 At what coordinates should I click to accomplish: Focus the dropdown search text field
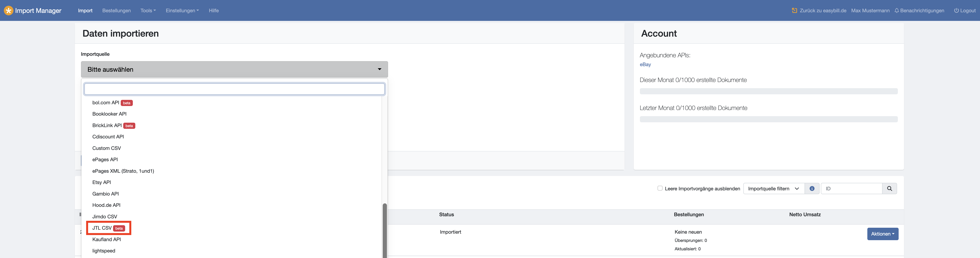[x=234, y=89]
